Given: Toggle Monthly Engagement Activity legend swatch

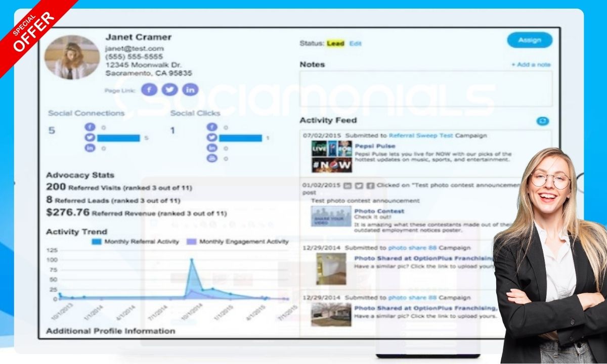Looking at the screenshot, I should (x=191, y=242).
